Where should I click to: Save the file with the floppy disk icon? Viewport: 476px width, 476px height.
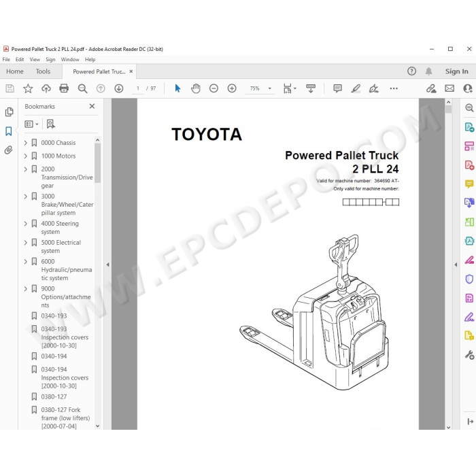click(x=10, y=88)
